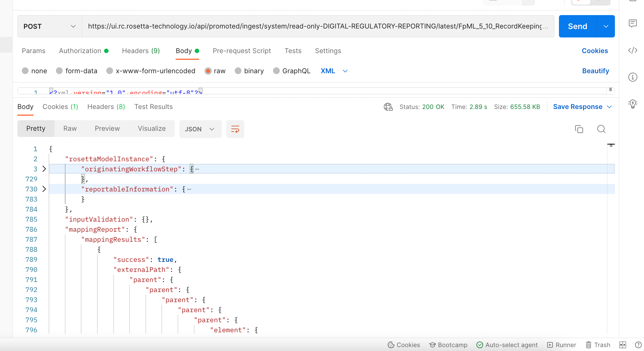Viewport: 644px width, 351px height.
Task: Toggle line wrapping in the response viewer
Action: tap(235, 129)
